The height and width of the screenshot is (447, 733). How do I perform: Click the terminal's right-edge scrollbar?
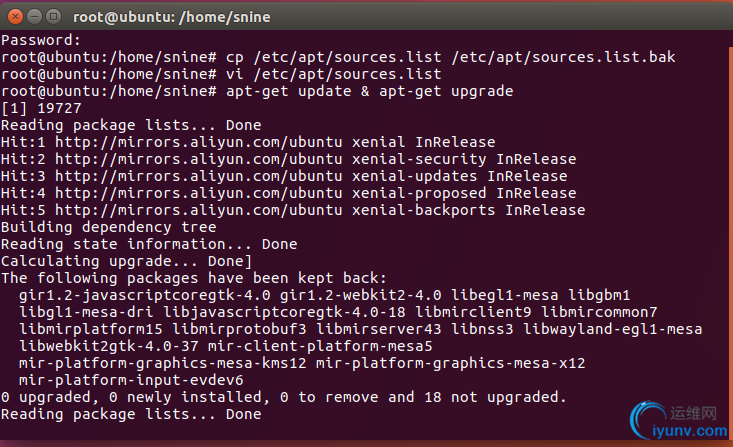[x=730, y=243]
